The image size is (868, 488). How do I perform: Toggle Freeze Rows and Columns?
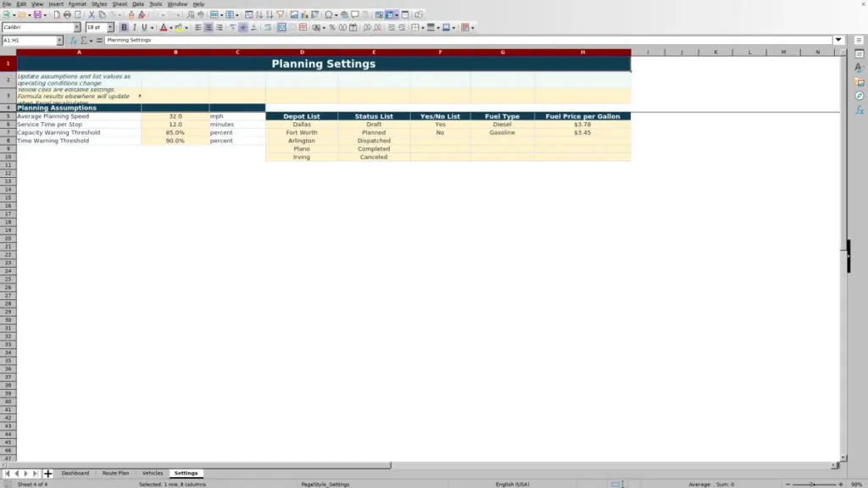[389, 14]
